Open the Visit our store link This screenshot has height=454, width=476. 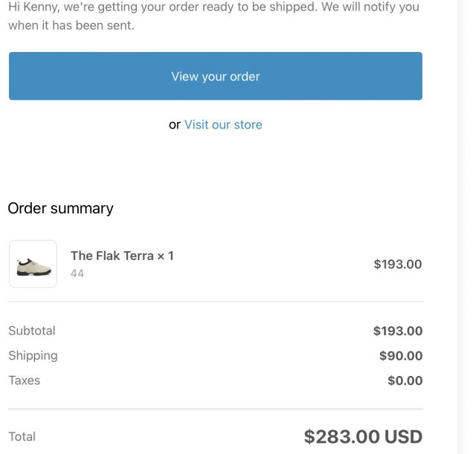click(x=223, y=125)
